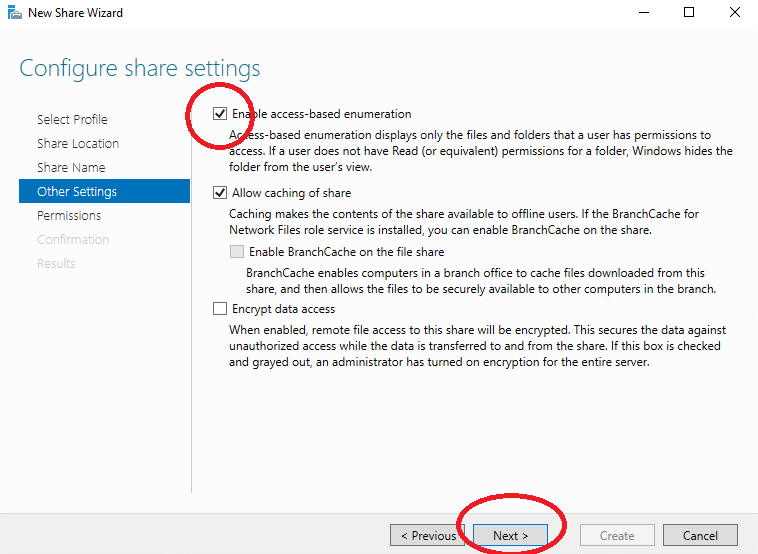758x554 pixels.
Task: Jump to the Permissions step
Action: (69, 216)
